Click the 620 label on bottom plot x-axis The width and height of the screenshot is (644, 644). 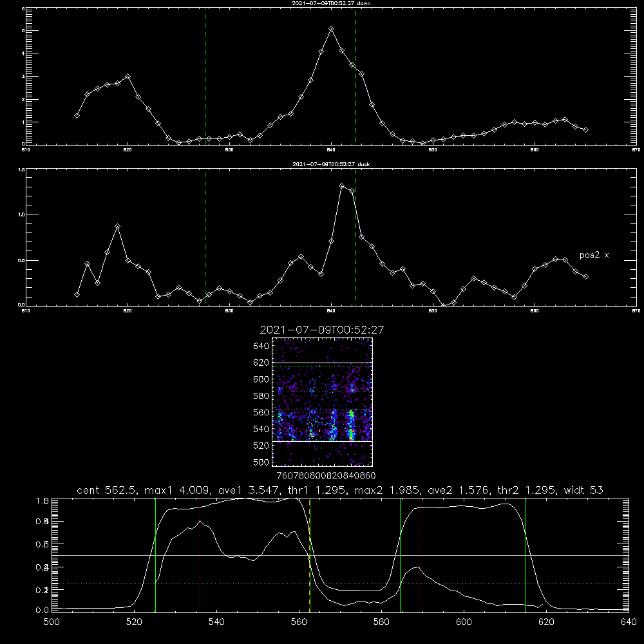click(546, 622)
